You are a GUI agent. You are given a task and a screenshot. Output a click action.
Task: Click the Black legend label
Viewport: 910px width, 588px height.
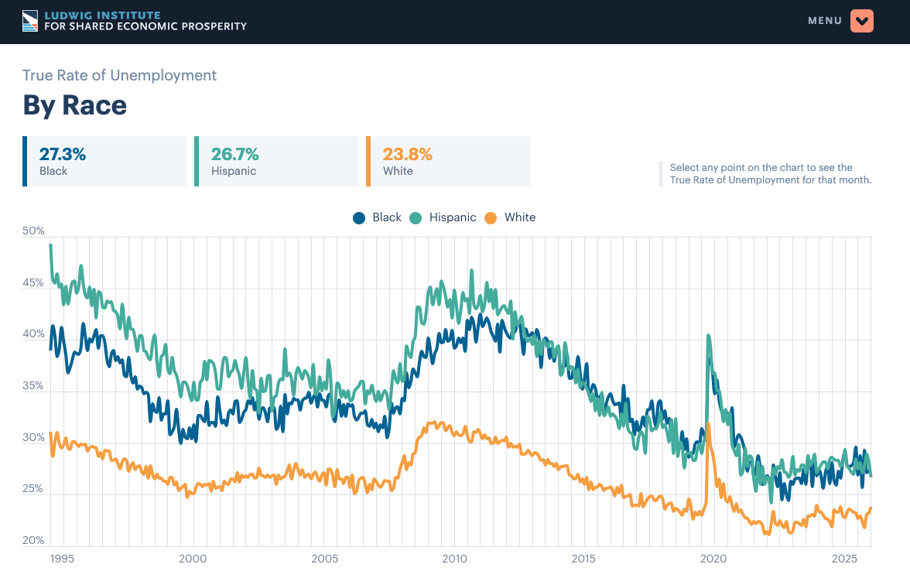click(x=387, y=217)
